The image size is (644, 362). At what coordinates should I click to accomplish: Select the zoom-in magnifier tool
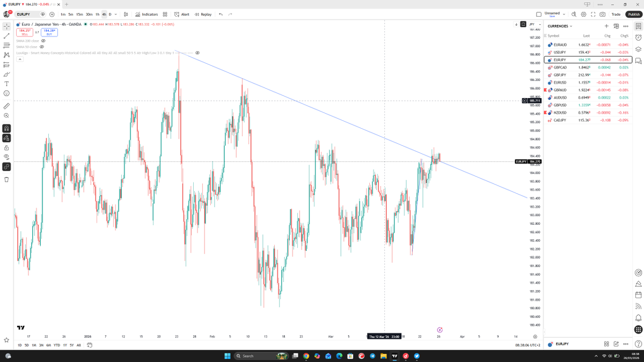6,115
